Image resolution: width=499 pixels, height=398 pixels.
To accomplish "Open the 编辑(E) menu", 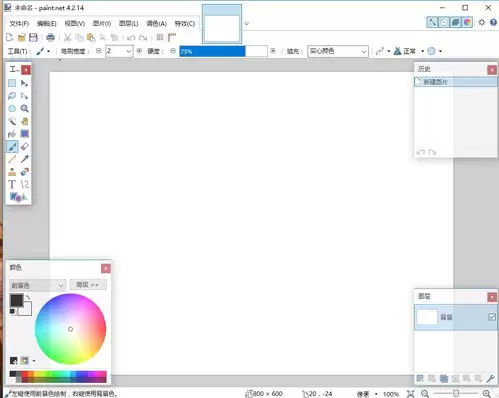I will [x=46, y=24].
